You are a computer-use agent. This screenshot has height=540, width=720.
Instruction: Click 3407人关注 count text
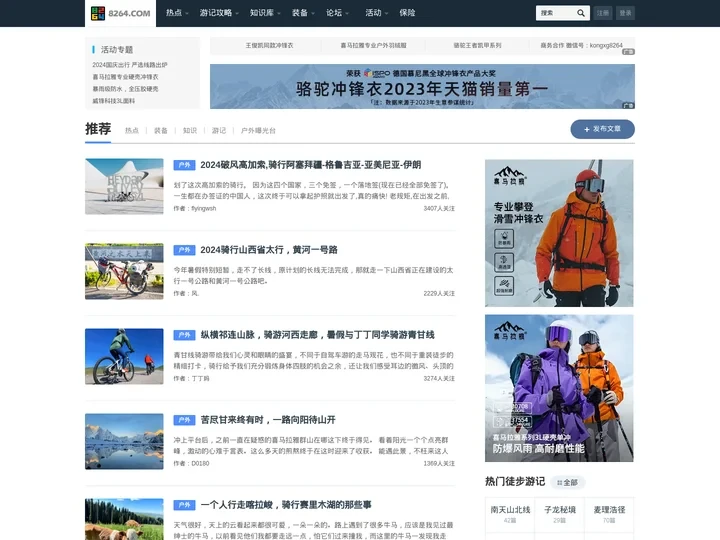439,208
